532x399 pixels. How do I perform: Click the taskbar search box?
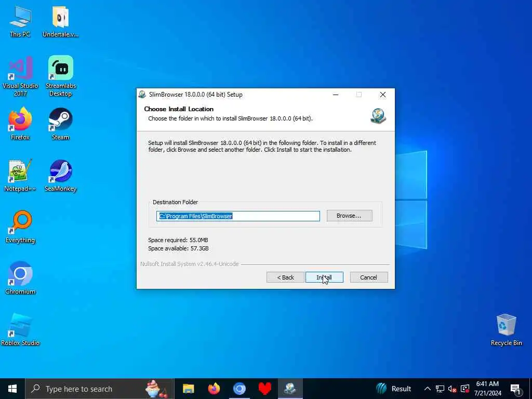click(100, 389)
